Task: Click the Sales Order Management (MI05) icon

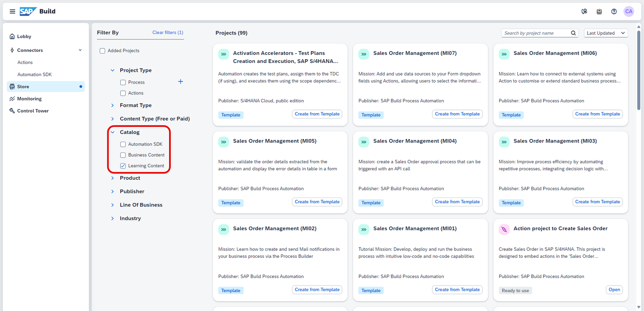Action: 224,142
